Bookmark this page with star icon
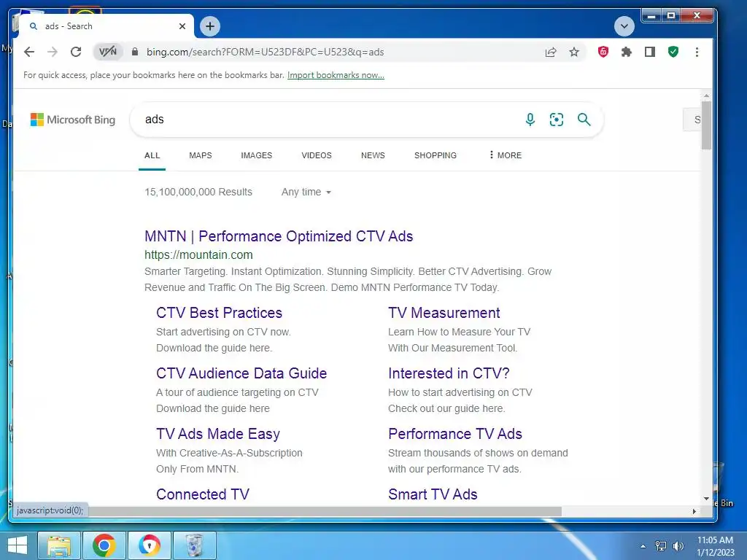 (574, 52)
